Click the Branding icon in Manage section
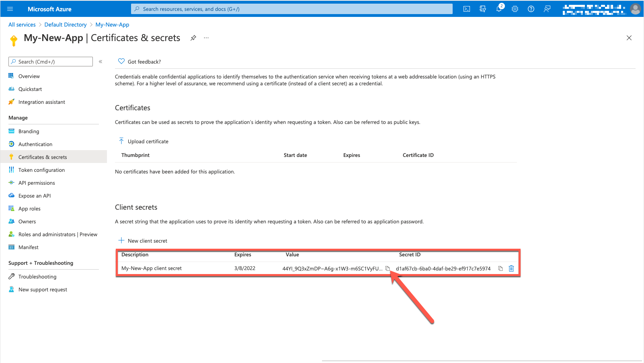 pos(11,131)
